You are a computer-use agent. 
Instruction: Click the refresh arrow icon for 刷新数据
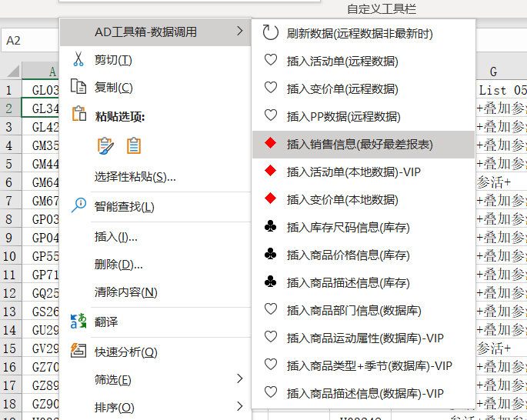click(271, 32)
